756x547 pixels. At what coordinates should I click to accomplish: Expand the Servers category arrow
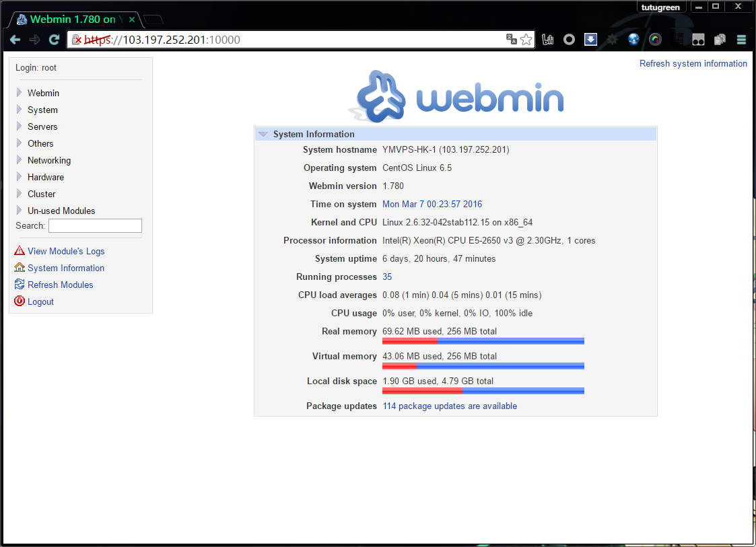[20, 126]
